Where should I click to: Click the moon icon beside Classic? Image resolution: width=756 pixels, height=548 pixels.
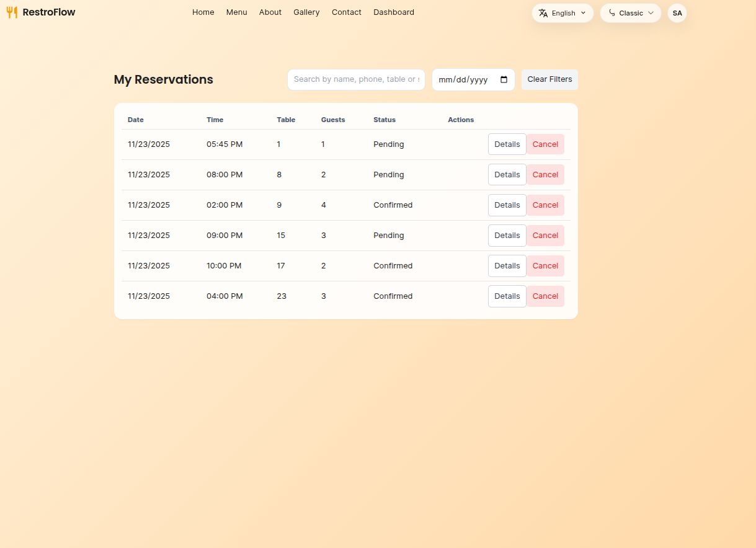[x=611, y=13]
